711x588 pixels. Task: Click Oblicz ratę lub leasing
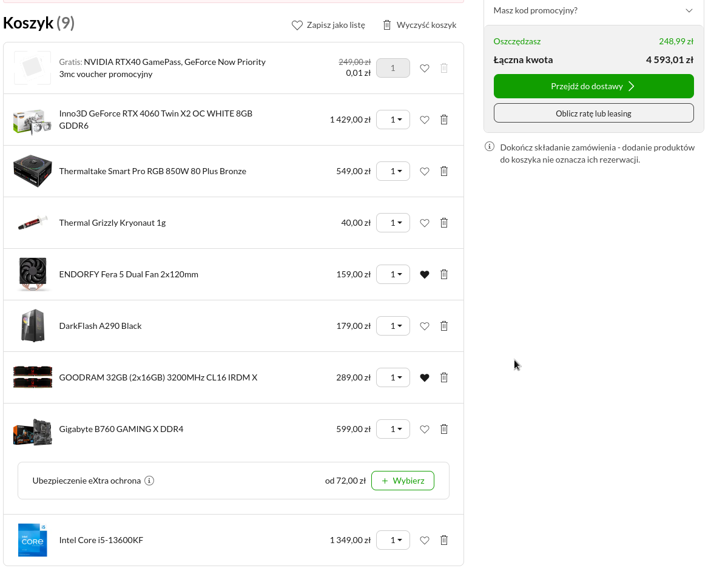point(593,113)
